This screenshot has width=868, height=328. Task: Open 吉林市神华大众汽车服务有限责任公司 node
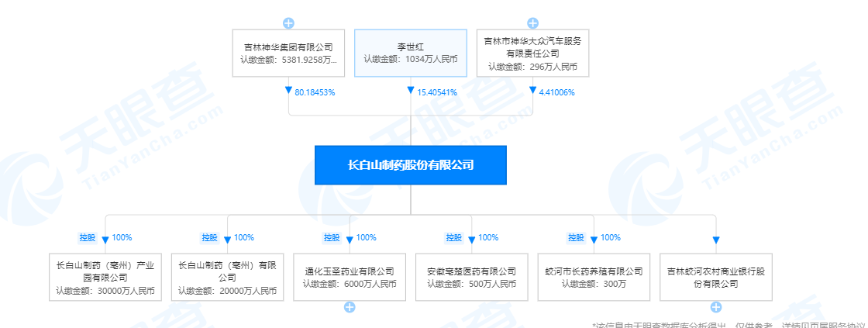[x=532, y=53]
